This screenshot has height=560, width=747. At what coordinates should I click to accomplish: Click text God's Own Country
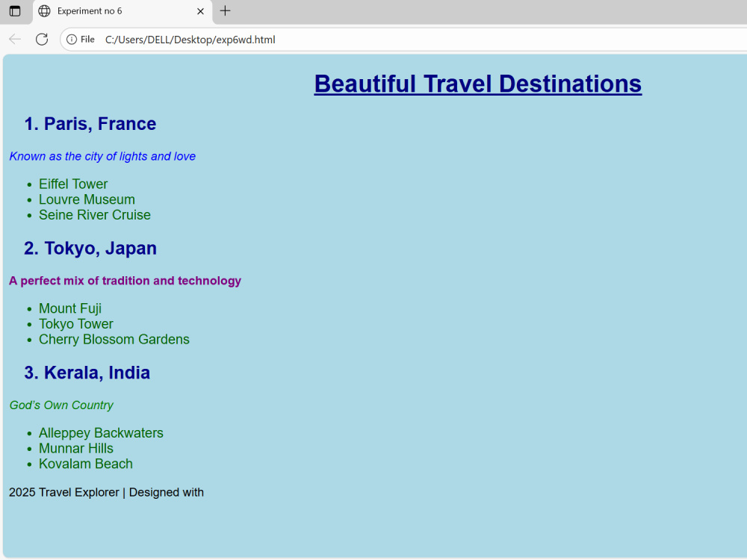click(61, 405)
